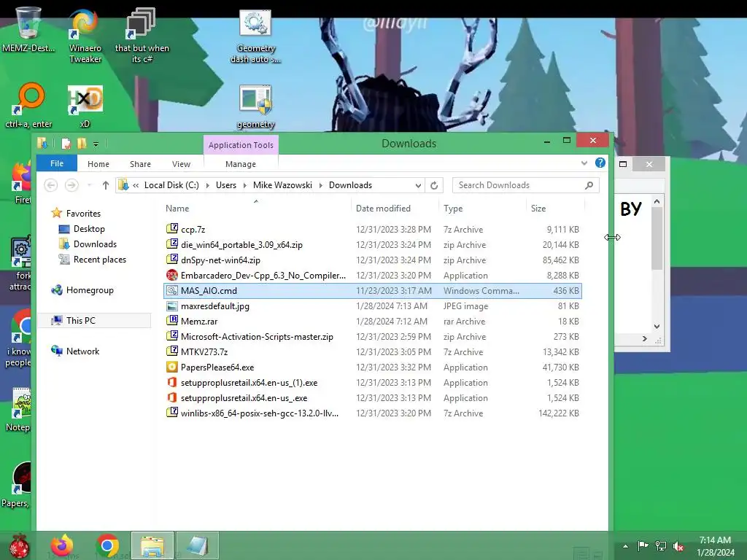This screenshot has height=560, width=747.
Task: Sort by Size column header
Action: (538, 208)
